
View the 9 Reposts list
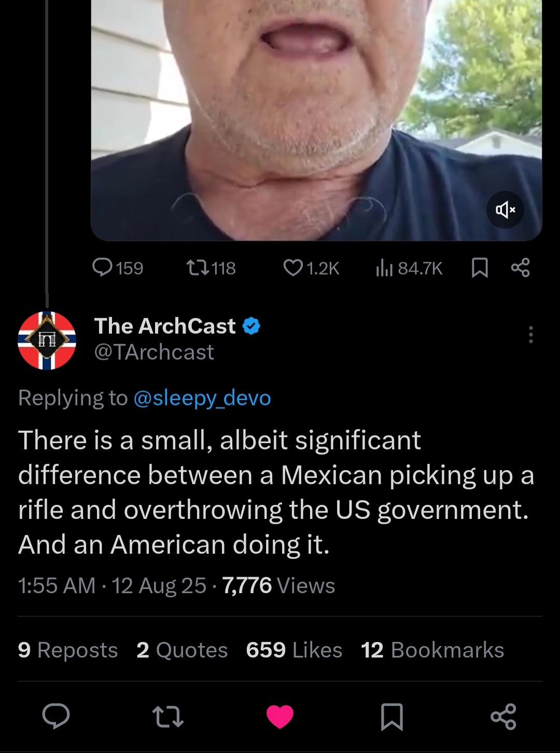click(68, 650)
